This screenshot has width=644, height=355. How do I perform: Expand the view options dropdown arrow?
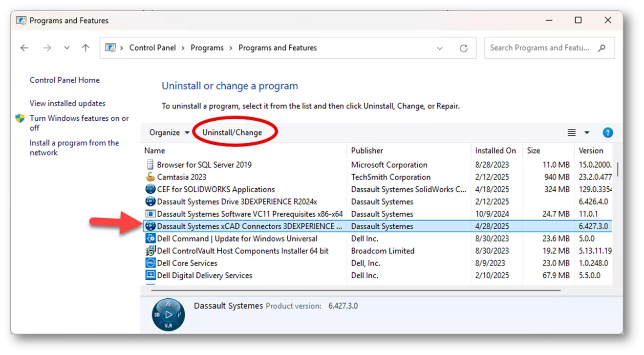click(587, 133)
